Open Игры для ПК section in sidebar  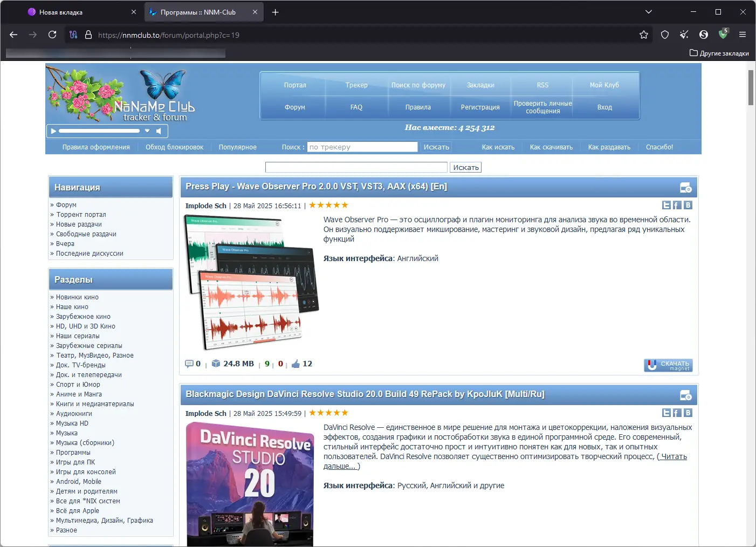(75, 462)
